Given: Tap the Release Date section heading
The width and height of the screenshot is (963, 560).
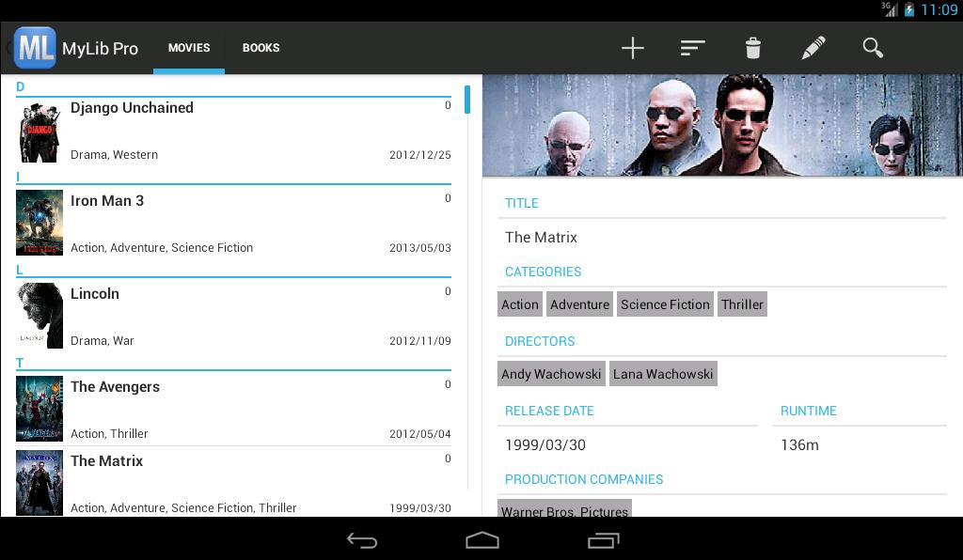Looking at the screenshot, I should (549, 411).
